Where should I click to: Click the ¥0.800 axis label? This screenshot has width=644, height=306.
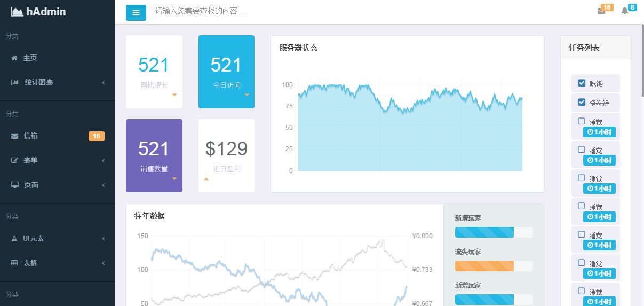(x=423, y=236)
